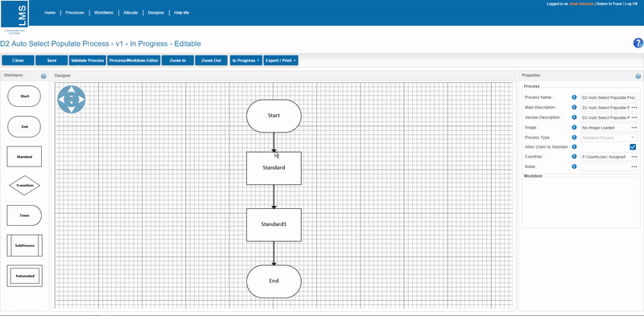Click Return to Foyer link
The height and width of the screenshot is (316, 644).
[609, 4]
